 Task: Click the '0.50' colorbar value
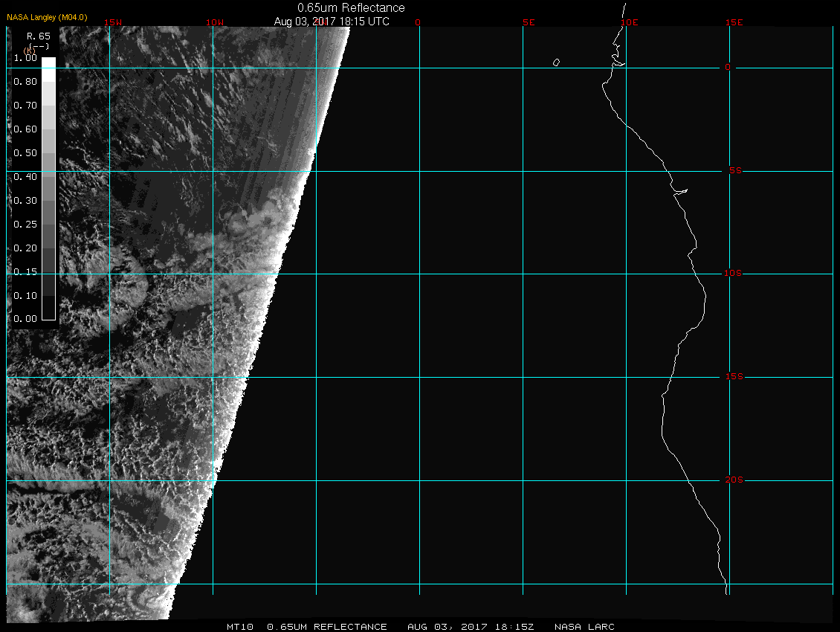coord(25,152)
